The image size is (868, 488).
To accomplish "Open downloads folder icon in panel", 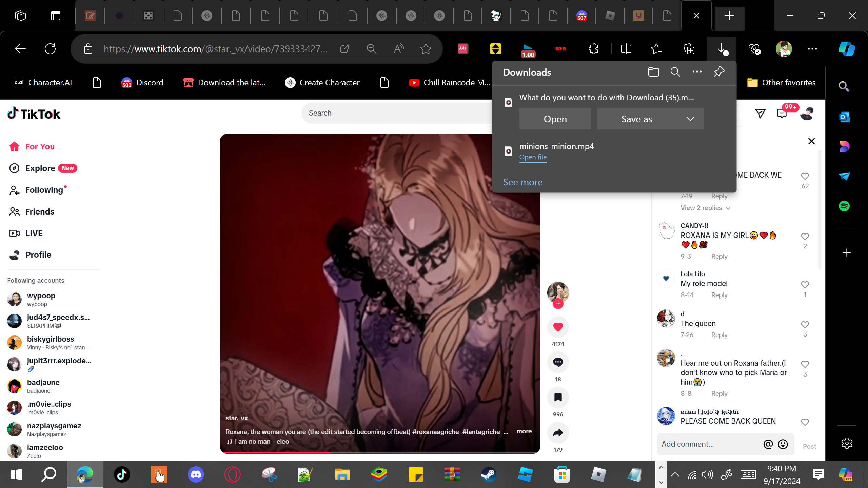I will (653, 72).
